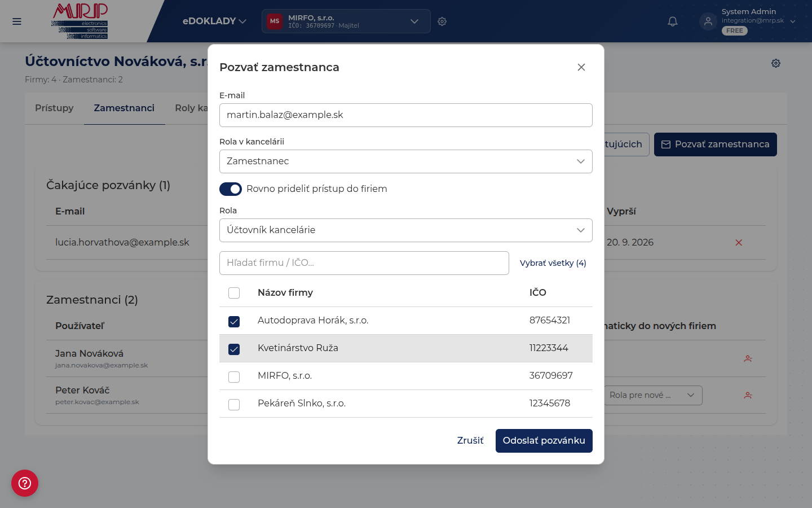Expand the Rola v kancelárii dropdown
812x508 pixels.
tap(406, 161)
